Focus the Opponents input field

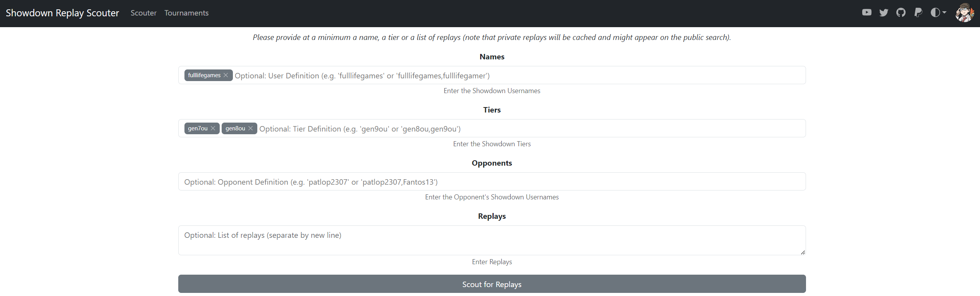[492, 182]
